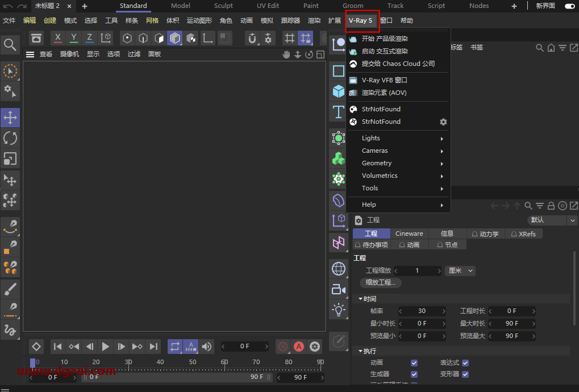Screen dimensions: 579x392
Task: Create a Text spline object
Action: [x=338, y=111]
